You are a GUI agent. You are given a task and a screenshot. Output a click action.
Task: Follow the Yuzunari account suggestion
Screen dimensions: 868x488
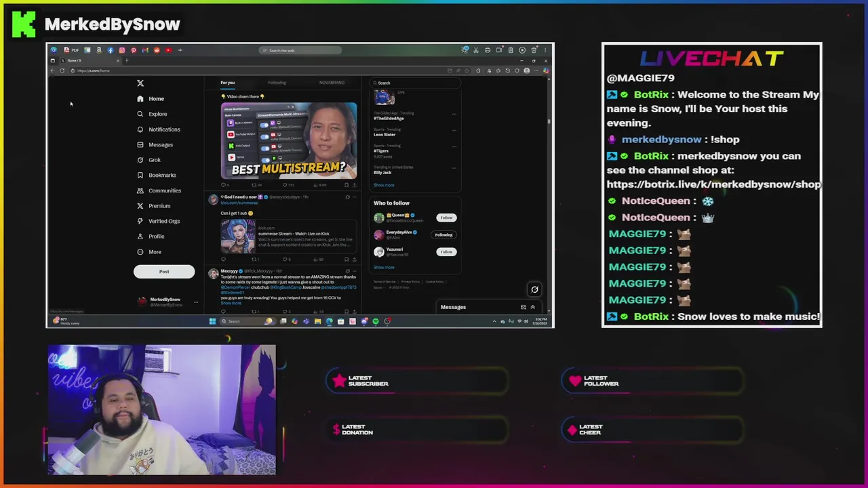(x=446, y=251)
